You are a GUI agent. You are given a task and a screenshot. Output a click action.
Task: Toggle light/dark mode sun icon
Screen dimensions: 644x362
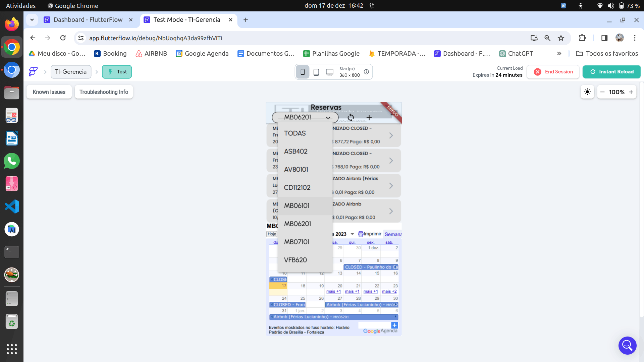[587, 92]
